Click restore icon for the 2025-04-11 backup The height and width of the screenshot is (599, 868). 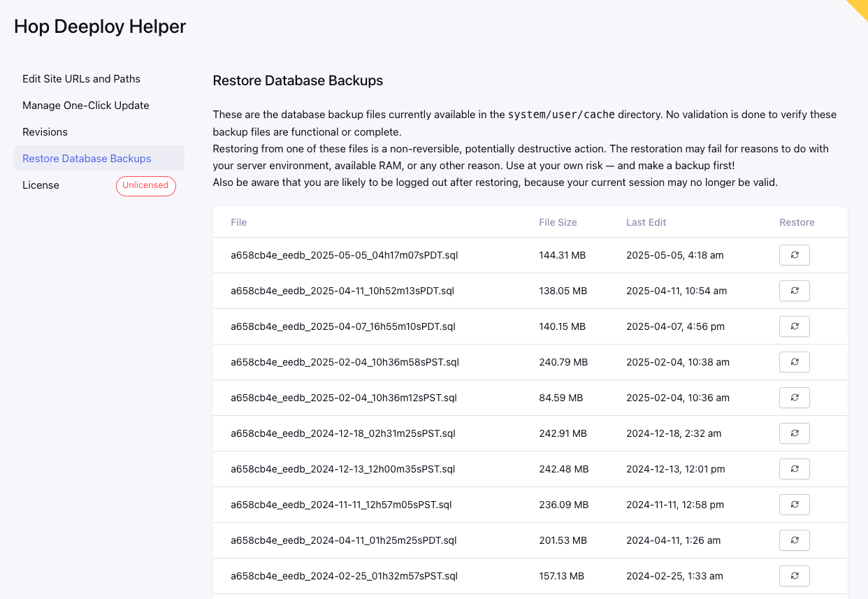point(794,291)
